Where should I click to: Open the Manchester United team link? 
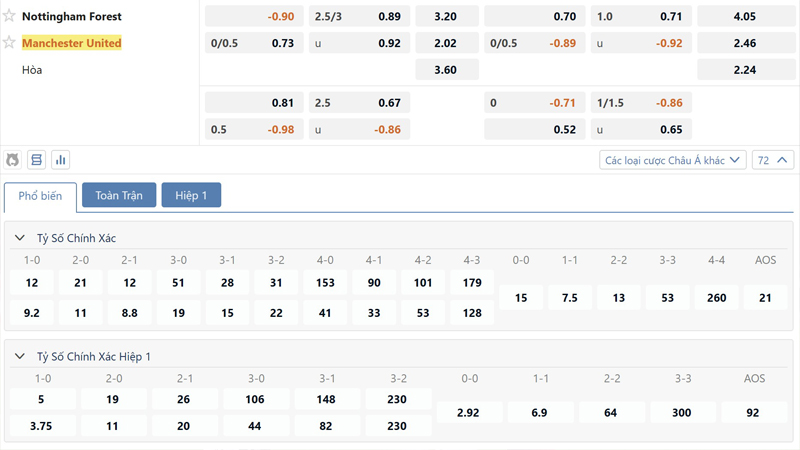[x=72, y=43]
